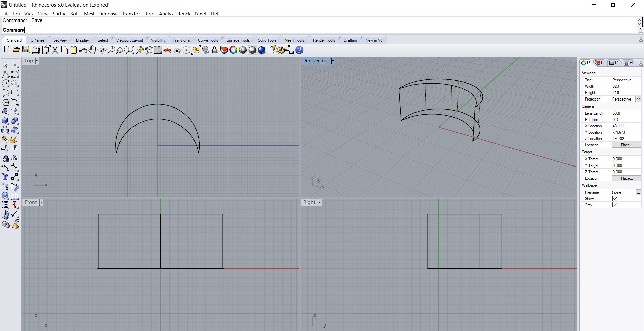Open the Layers icon in the Standard toolbar
Screen dimensions: 644x331
(x=224, y=50)
